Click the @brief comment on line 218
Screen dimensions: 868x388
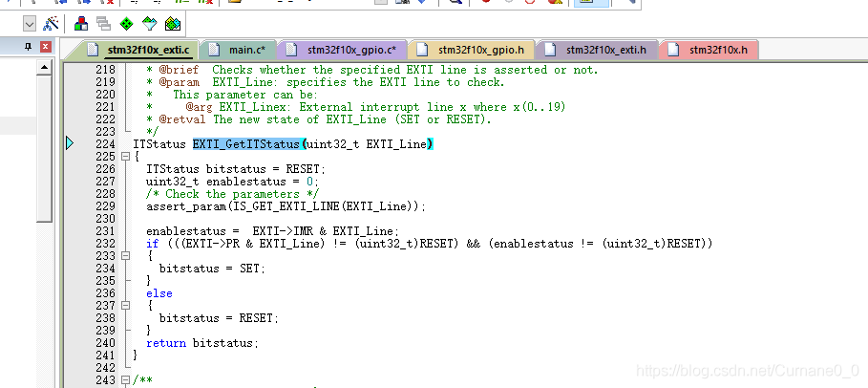[x=372, y=70]
